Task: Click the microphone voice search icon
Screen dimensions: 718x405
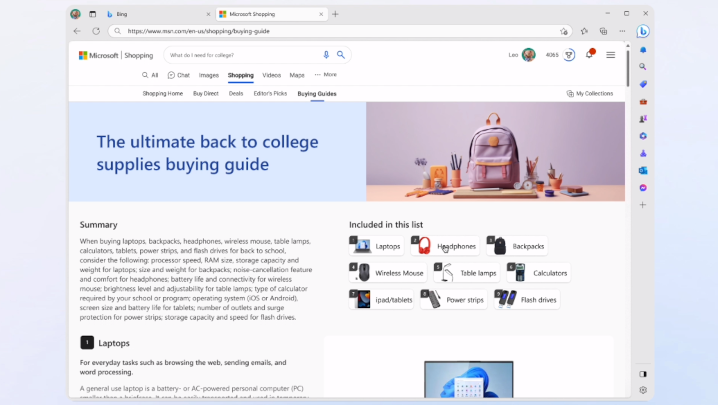Action: (326, 55)
